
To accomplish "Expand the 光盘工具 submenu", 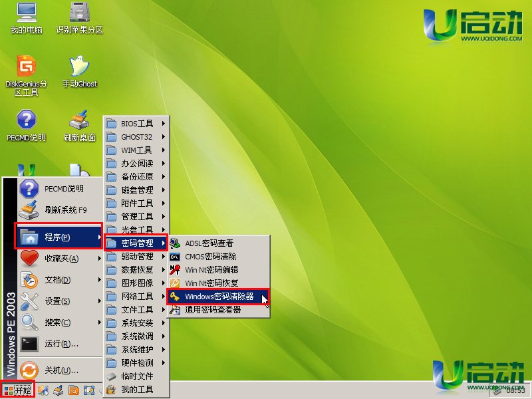I will tap(136, 229).
